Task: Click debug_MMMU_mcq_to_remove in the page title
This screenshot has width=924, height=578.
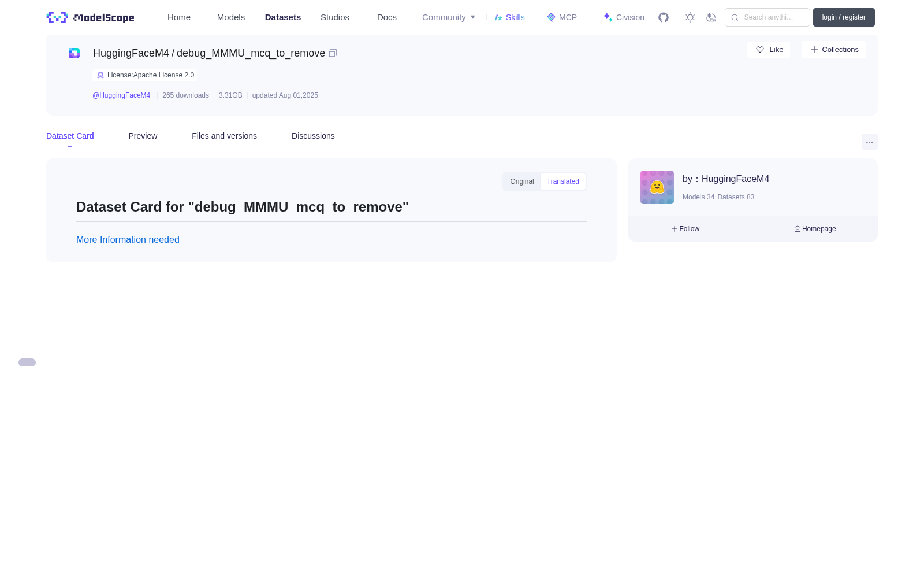Action: tap(251, 53)
